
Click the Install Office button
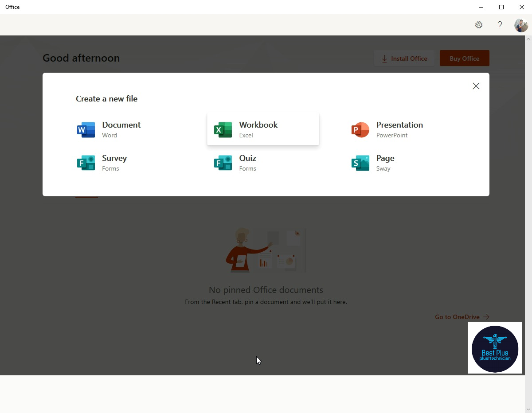404,58
